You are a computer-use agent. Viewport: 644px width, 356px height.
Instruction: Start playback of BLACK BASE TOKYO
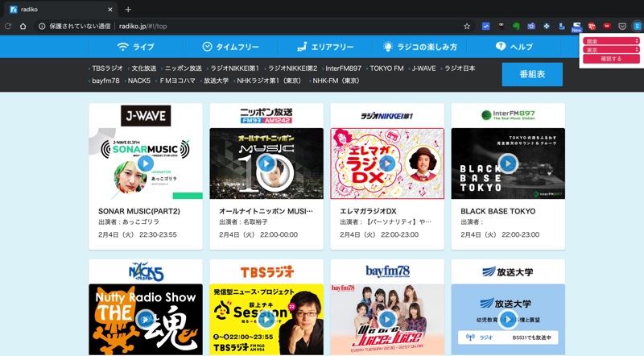point(507,164)
